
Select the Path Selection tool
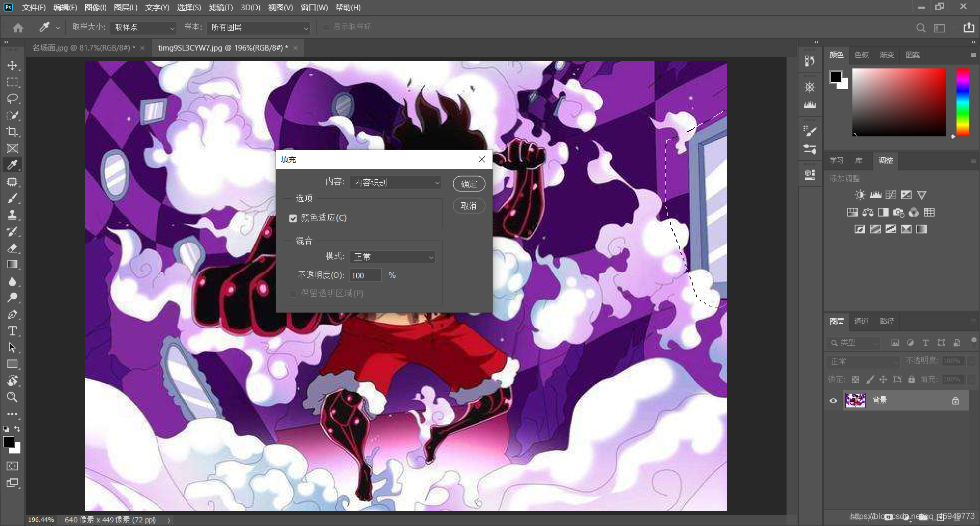(12, 348)
